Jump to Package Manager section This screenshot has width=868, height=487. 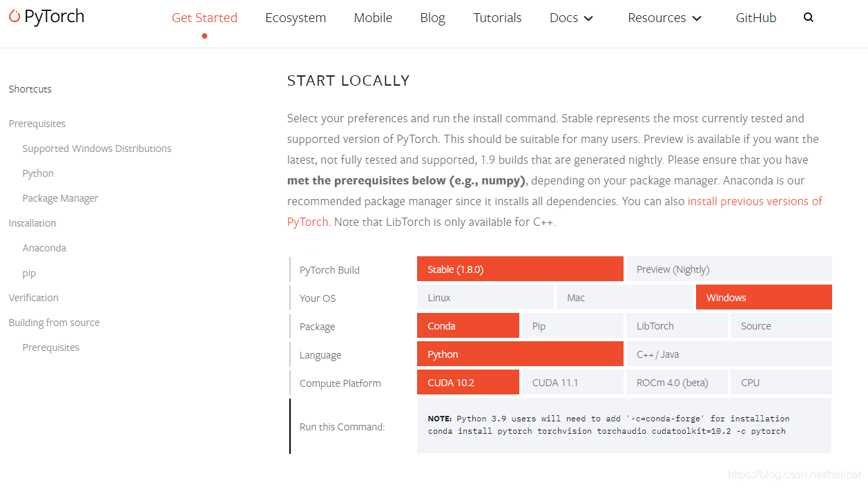pyautogui.click(x=60, y=198)
